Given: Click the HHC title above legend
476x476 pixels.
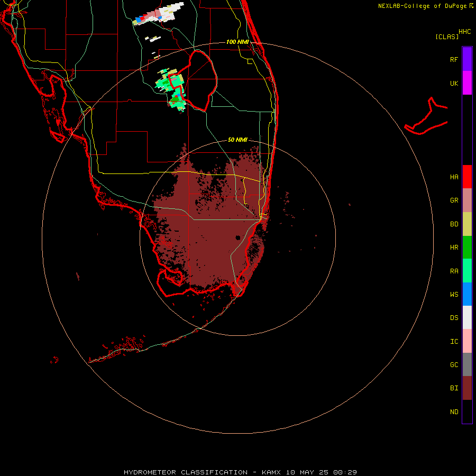Looking at the screenshot, I should click(464, 32).
